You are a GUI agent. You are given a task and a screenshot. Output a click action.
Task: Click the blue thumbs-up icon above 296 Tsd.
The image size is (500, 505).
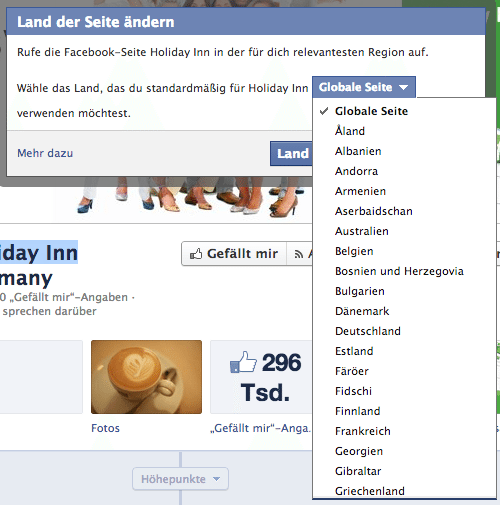click(243, 362)
